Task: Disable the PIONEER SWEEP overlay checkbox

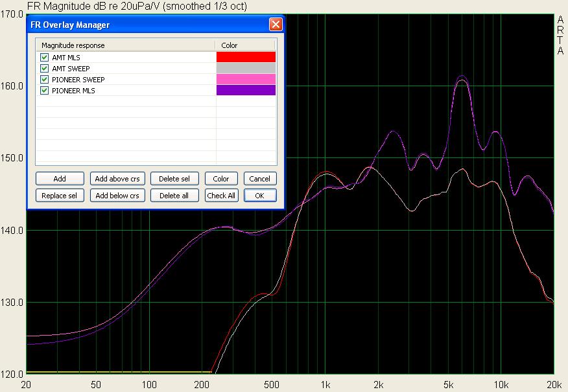Action: tap(45, 80)
